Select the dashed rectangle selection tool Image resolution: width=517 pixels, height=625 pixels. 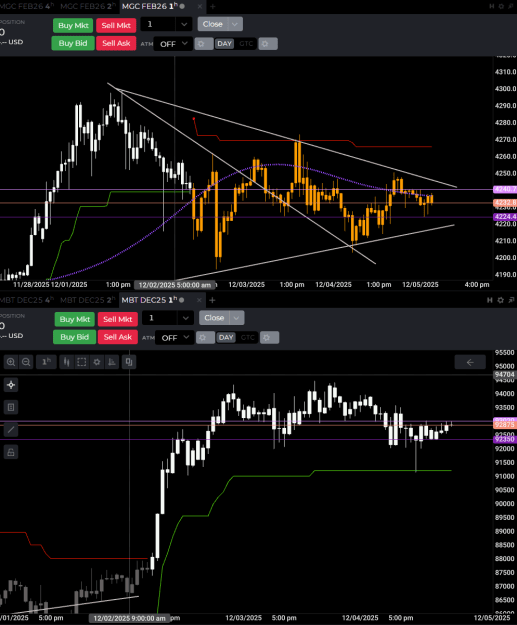82,362
